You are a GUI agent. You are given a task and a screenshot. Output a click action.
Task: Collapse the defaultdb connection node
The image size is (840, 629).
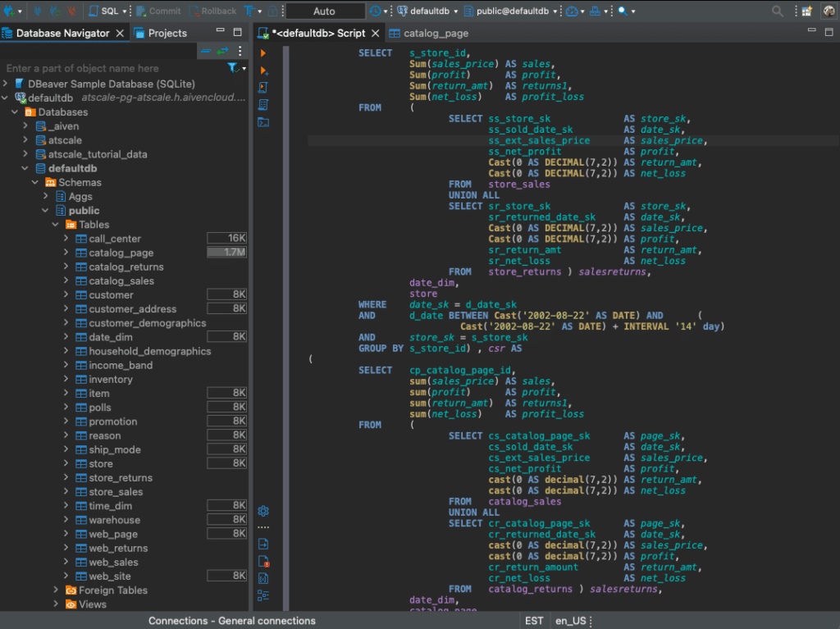6,98
